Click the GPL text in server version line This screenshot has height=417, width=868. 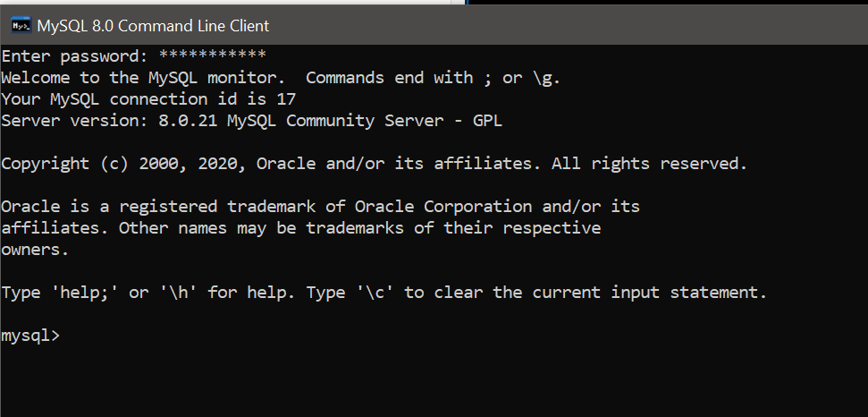click(x=487, y=121)
